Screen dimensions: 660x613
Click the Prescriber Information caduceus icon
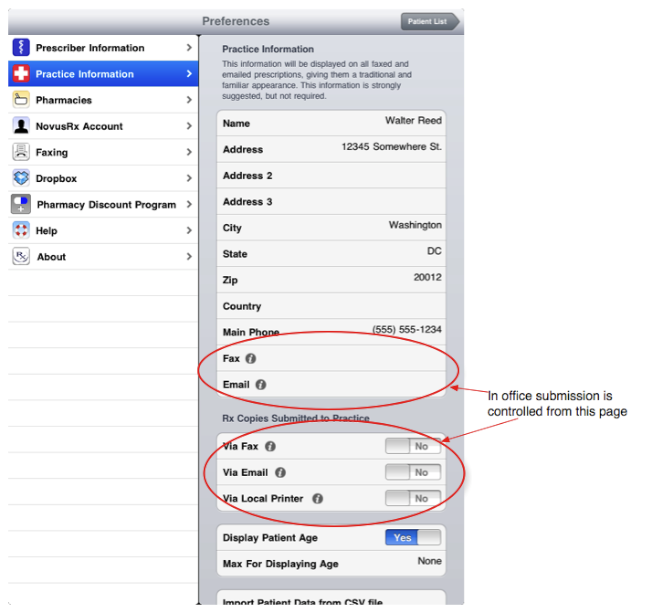pyautogui.click(x=20, y=48)
